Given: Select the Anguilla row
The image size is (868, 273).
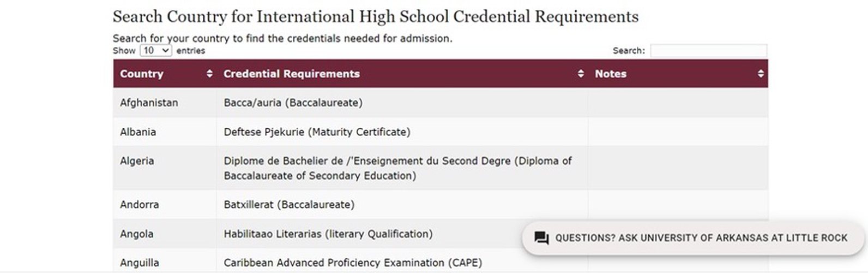Looking at the screenshot, I should tap(441, 260).
